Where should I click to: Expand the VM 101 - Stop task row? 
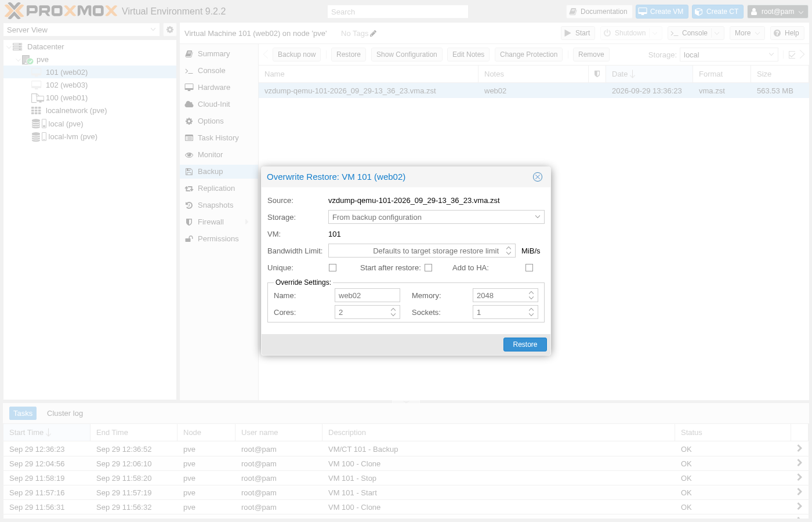tap(799, 477)
